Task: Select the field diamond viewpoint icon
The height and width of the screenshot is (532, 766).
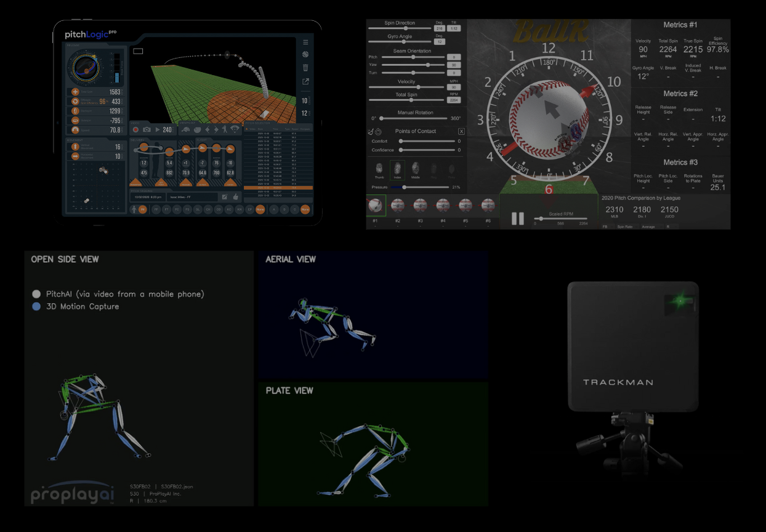Action: click(235, 129)
